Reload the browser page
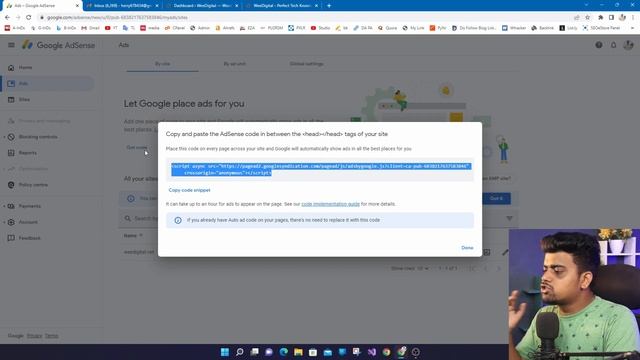The width and height of the screenshot is (640, 360). (29, 17)
